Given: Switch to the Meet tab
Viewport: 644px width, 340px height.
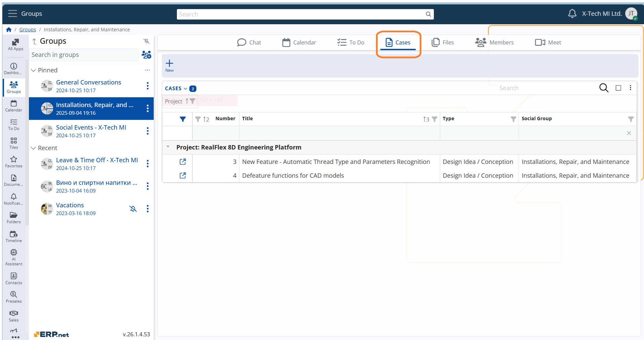Looking at the screenshot, I should tap(548, 42).
